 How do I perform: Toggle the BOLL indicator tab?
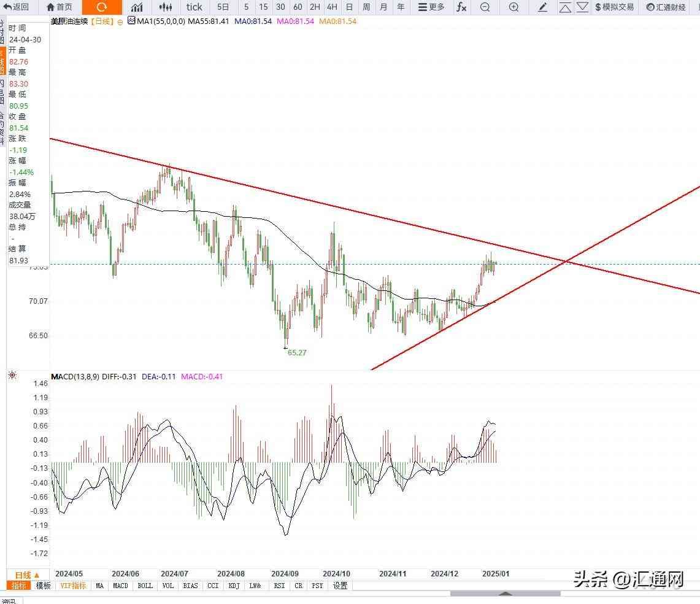(x=145, y=586)
